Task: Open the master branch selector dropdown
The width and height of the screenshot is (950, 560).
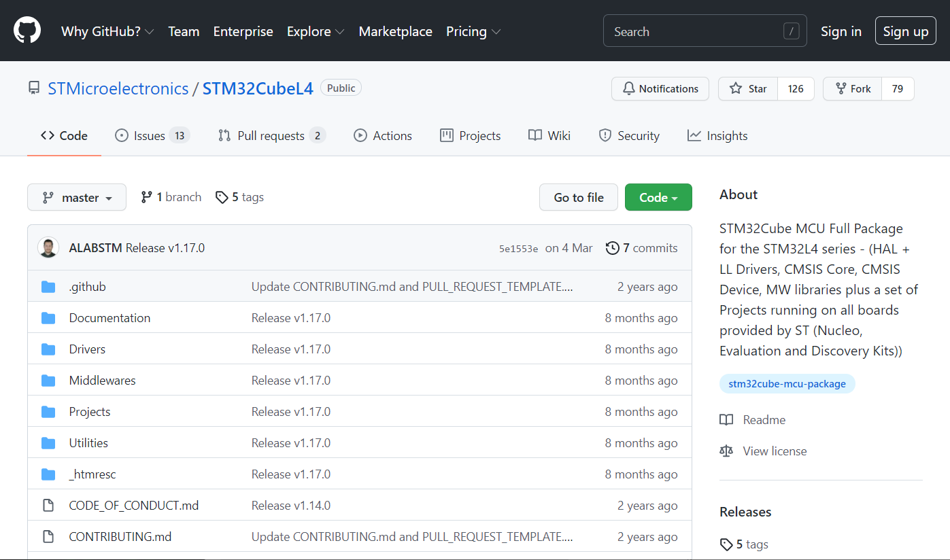Action: [x=77, y=197]
